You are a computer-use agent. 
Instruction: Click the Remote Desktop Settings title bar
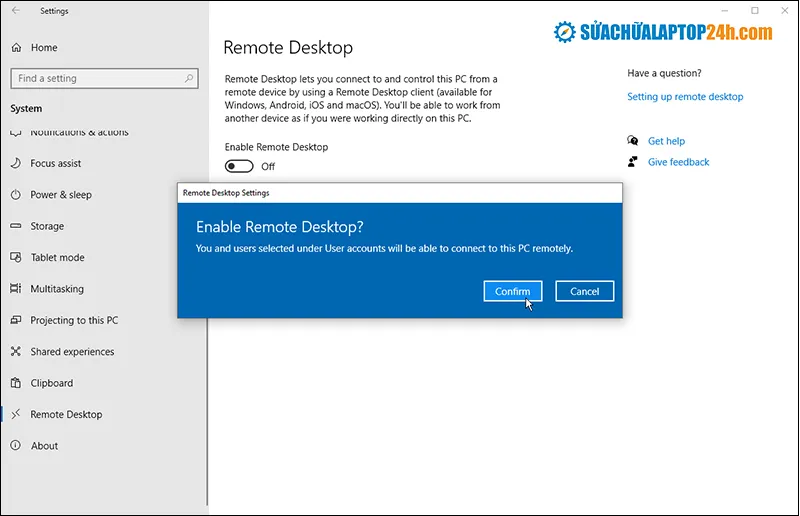click(x=400, y=193)
